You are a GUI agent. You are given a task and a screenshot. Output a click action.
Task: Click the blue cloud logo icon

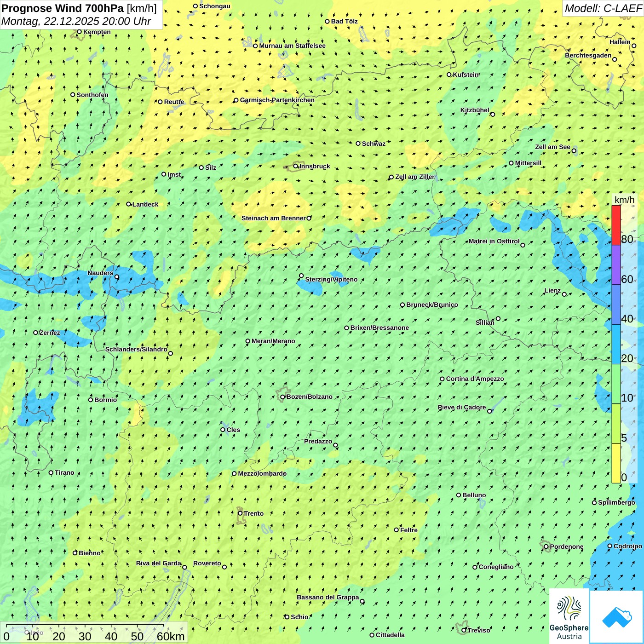(x=616, y=617)
